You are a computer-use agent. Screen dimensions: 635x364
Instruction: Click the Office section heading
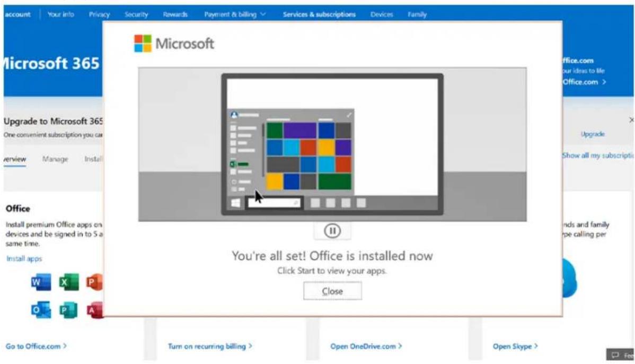click(18, 209)
